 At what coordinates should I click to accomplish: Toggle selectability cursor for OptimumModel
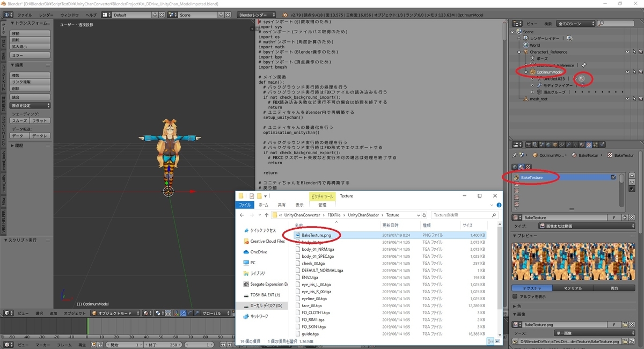[x=634, y=72]
